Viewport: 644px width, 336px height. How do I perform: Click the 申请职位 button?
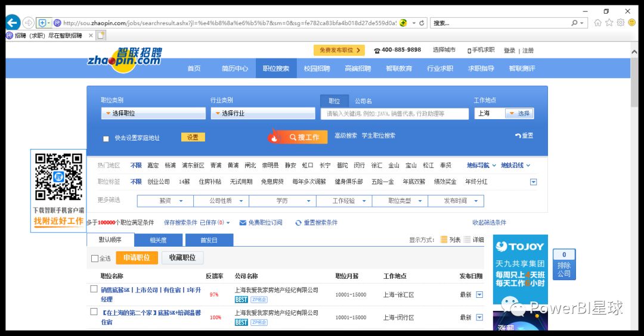(x=137, y=257)
